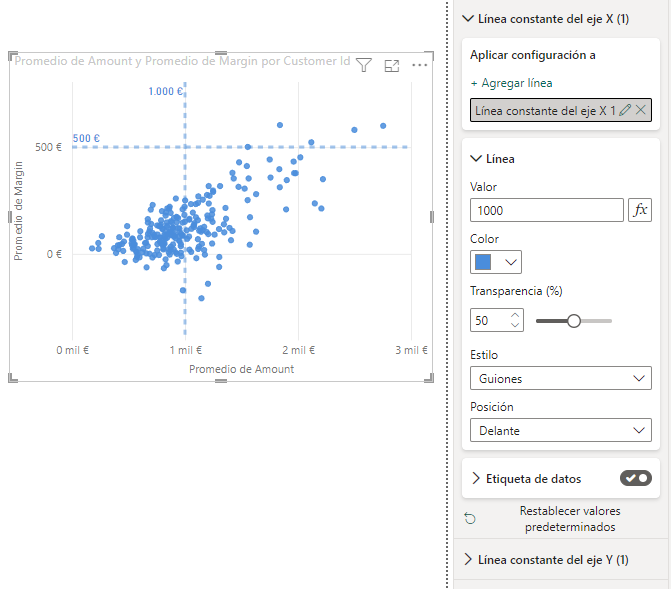671x589 pixels.
Task: Open the fx conditional formatting for Valor
Action: click(639, 210)
